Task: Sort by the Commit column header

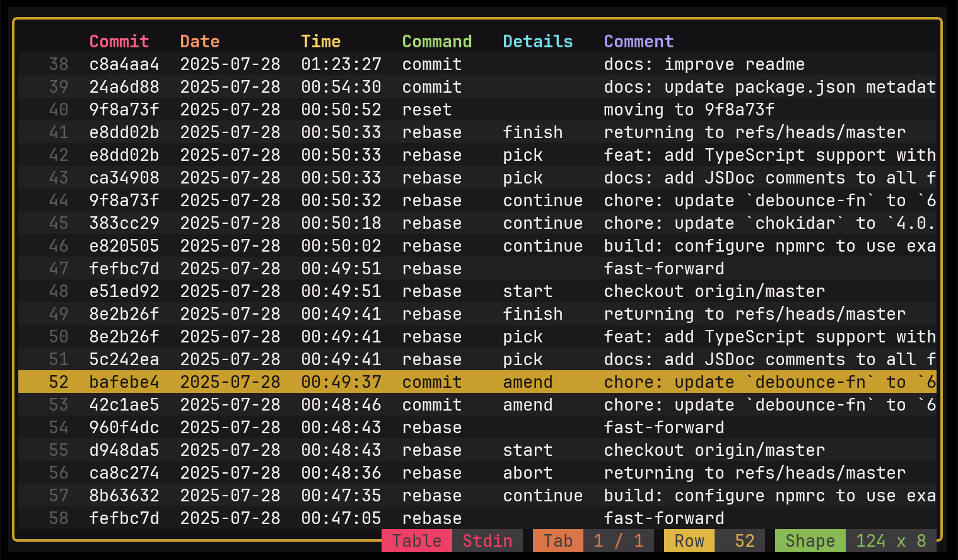Action: tap(119, 41)
